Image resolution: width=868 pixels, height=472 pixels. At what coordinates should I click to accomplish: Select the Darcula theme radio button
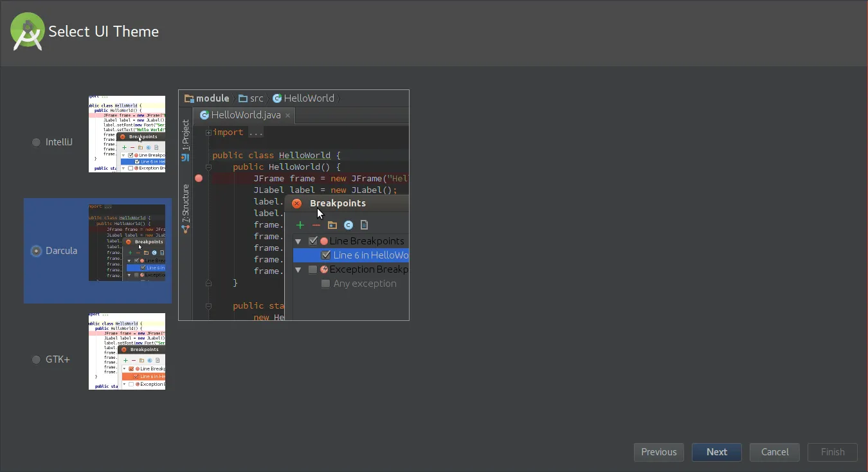pos(36,251)
